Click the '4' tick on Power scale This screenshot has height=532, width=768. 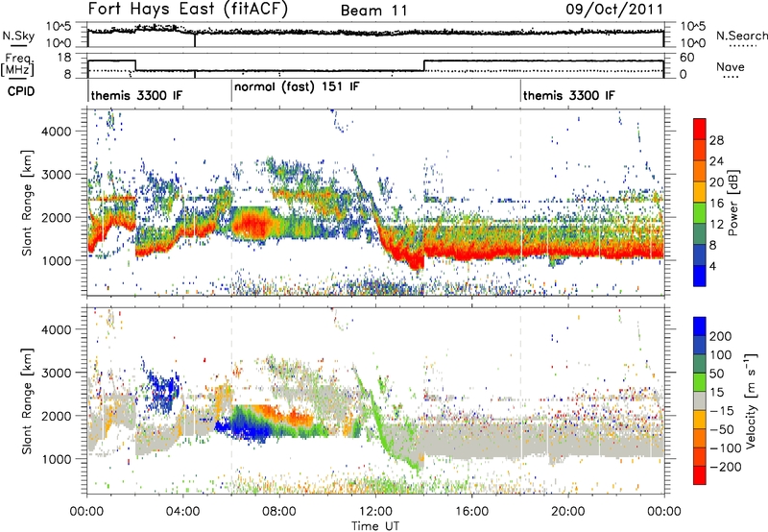[712, 266]
